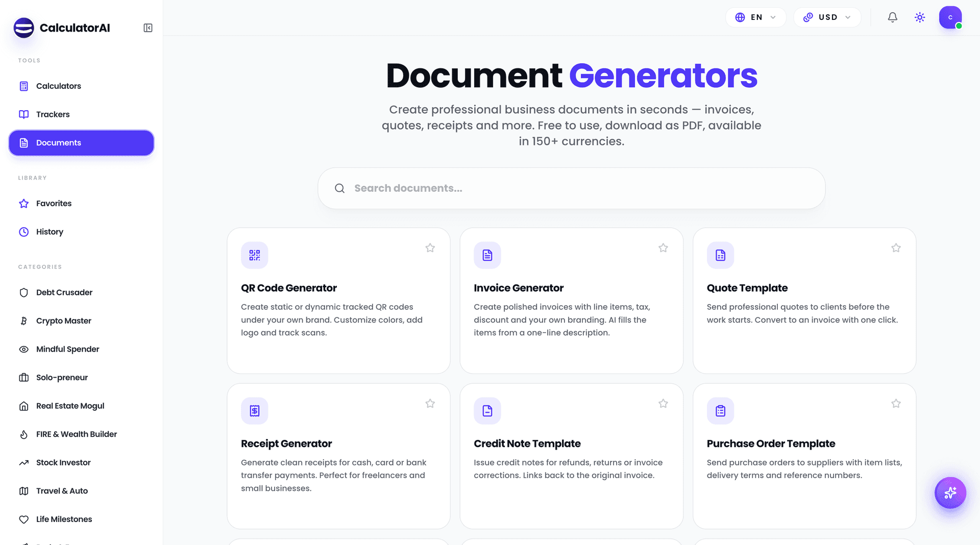
Task: Open Credit Note Template title
Action: point(527,443)
